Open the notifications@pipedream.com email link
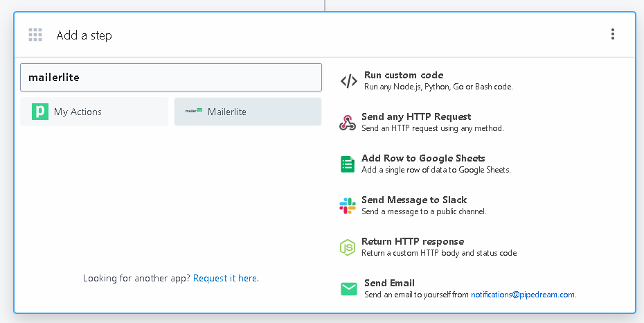 click(x=522, y=294)
